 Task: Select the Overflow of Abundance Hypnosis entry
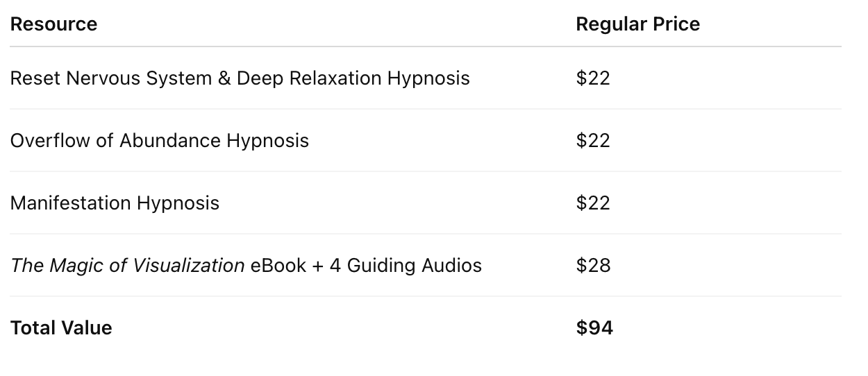coord(159,141)
